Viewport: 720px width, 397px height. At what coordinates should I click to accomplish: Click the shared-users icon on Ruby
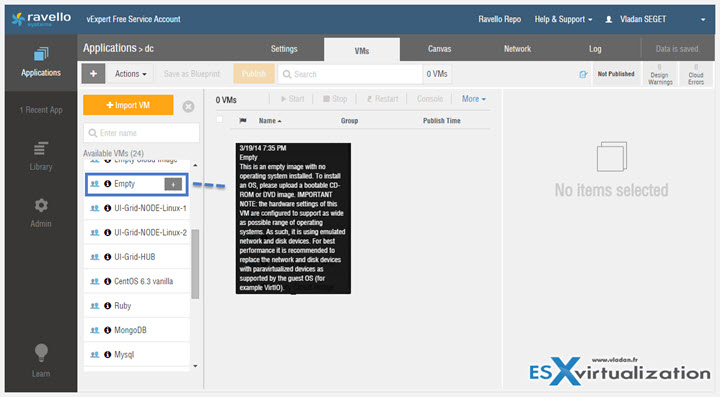(x=95, y=305)
